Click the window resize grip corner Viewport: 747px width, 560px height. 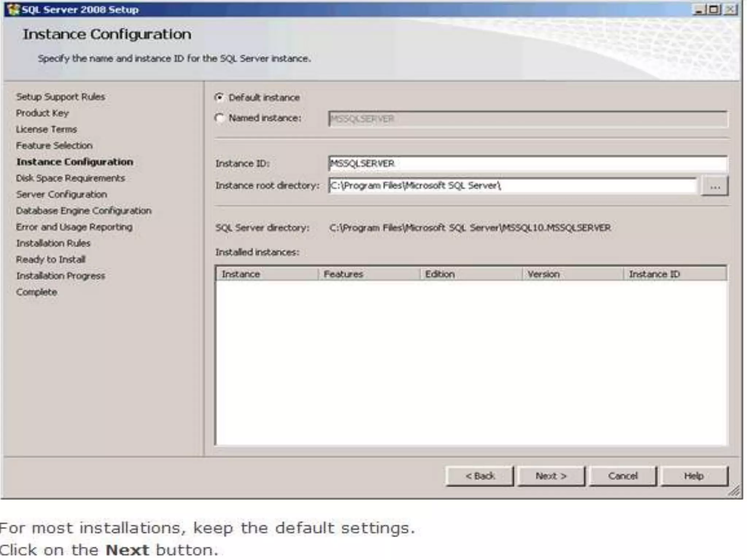[x=735, y=491]
